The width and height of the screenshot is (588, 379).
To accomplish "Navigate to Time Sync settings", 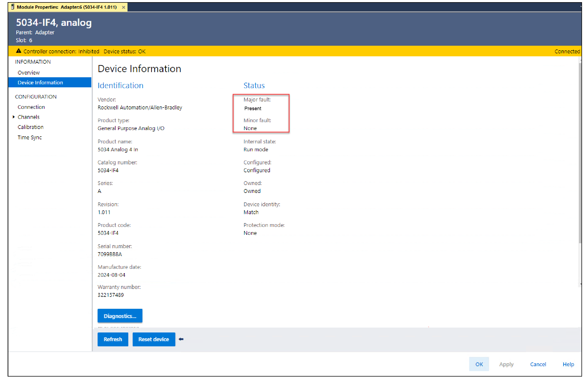I will (x=30, y=137).
